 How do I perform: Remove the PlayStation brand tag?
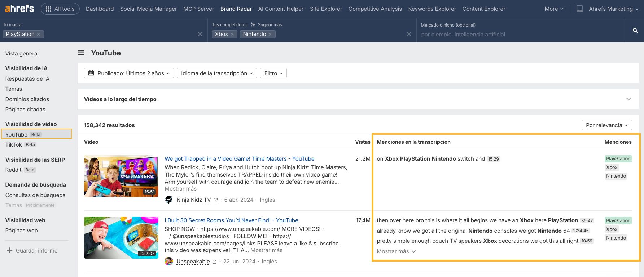pos(38,34)
